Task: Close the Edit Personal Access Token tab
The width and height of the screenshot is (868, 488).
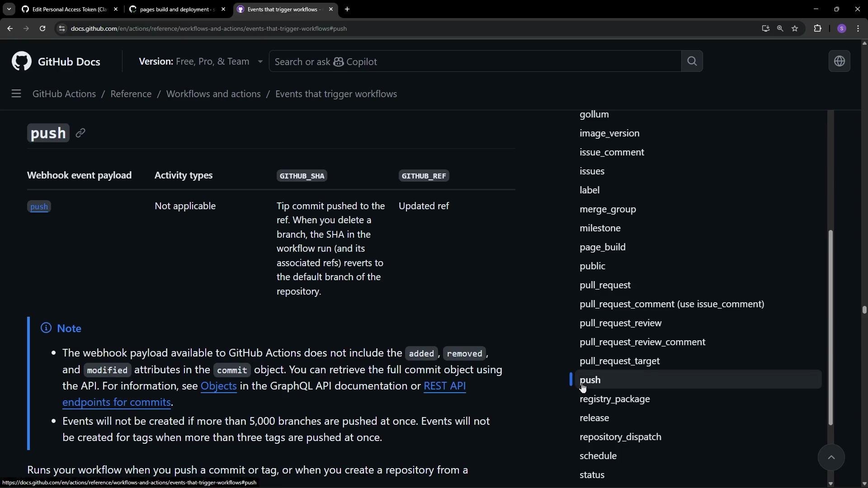Action: 116,9
